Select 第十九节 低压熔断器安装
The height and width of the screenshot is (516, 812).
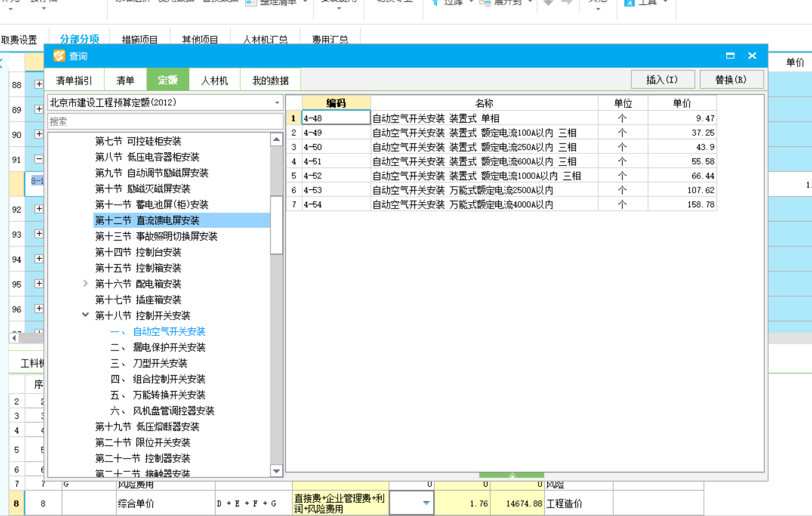[x=147, y=427]
